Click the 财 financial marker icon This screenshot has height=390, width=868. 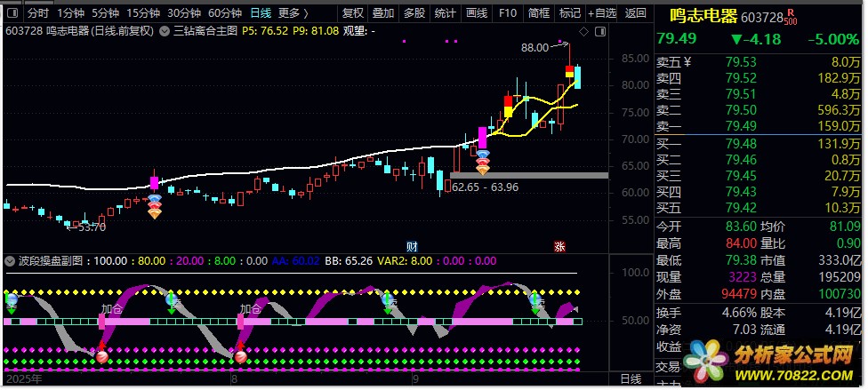point(412,247)
